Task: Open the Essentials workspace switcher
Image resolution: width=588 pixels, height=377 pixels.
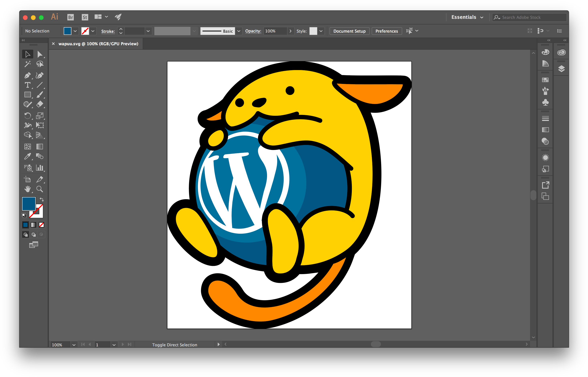Action: pos(467,17)
